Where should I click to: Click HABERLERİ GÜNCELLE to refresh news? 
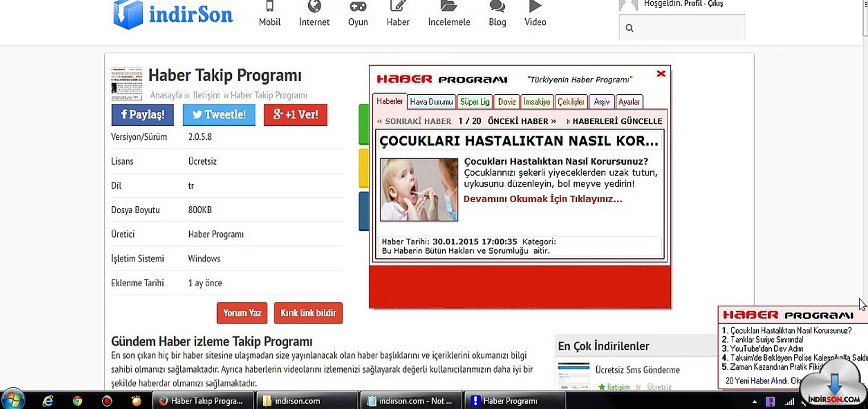(614, 121)
